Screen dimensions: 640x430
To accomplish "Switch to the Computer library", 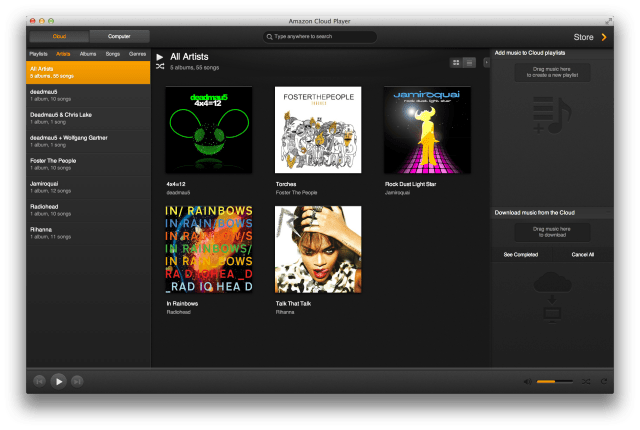I will pos(119,36).
